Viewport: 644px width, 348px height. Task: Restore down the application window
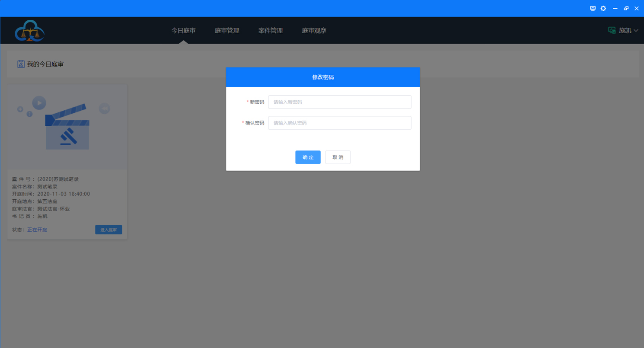click(626, 8)
